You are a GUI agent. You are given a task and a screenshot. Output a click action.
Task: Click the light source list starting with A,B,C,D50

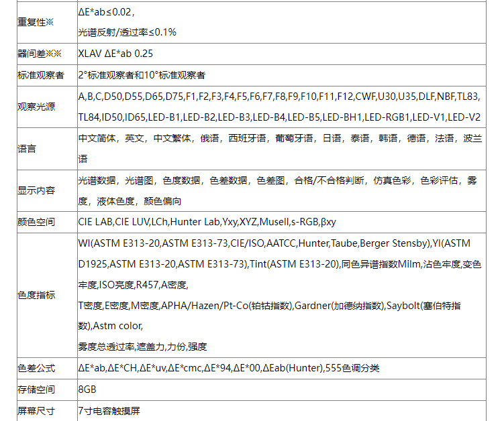point(279,97)
